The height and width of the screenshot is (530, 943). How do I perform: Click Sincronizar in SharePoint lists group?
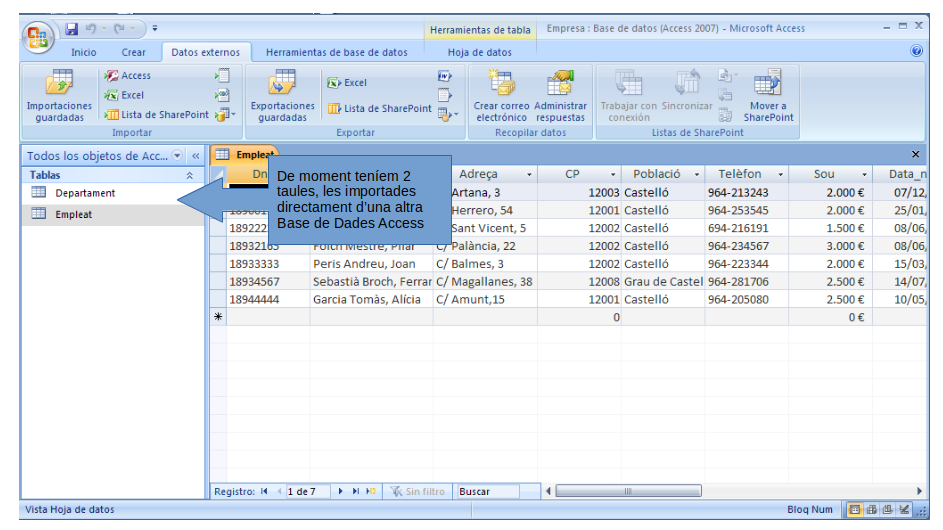tap(687, 90)
